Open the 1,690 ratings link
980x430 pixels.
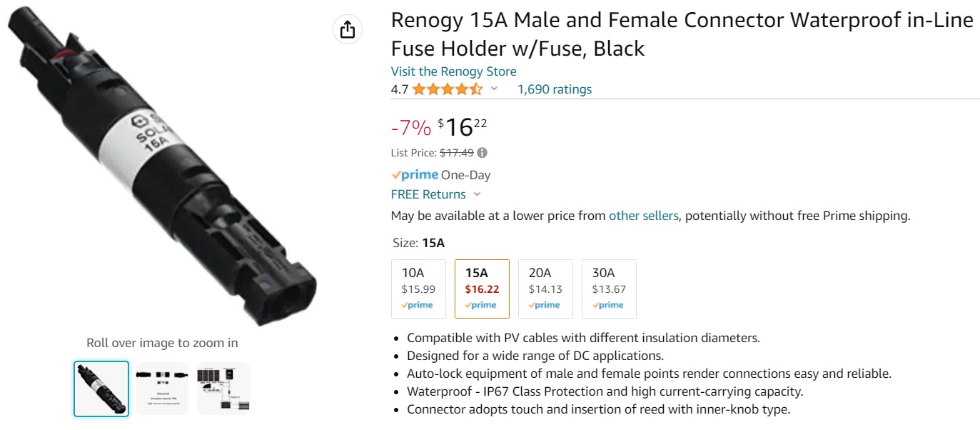point(555,89)
